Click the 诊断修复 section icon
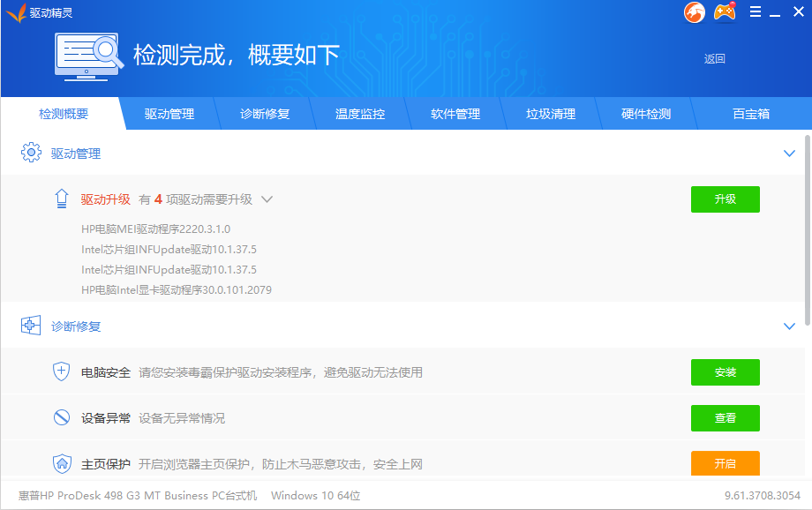 coord(31,326)
